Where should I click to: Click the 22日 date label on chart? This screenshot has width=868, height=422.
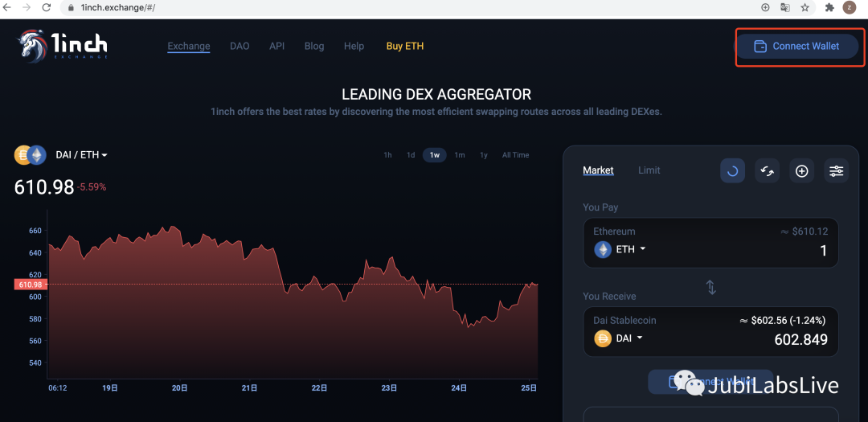(319, 388)
